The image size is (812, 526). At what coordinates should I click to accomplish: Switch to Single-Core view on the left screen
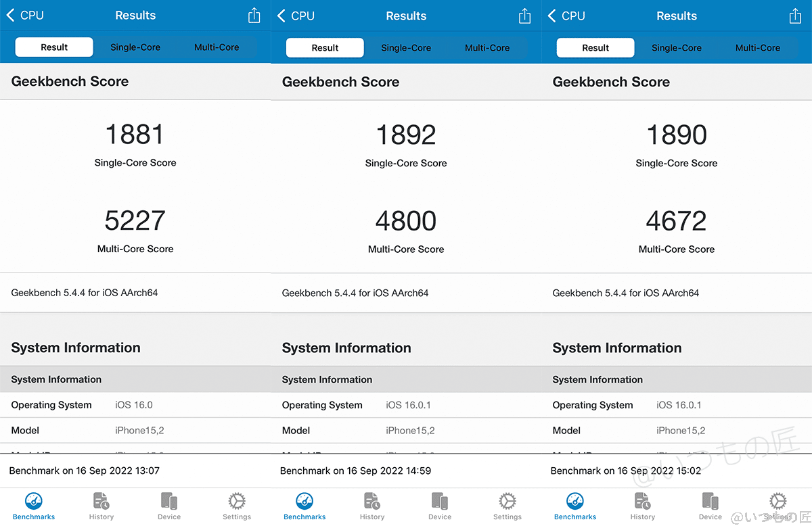pos(135,47)
